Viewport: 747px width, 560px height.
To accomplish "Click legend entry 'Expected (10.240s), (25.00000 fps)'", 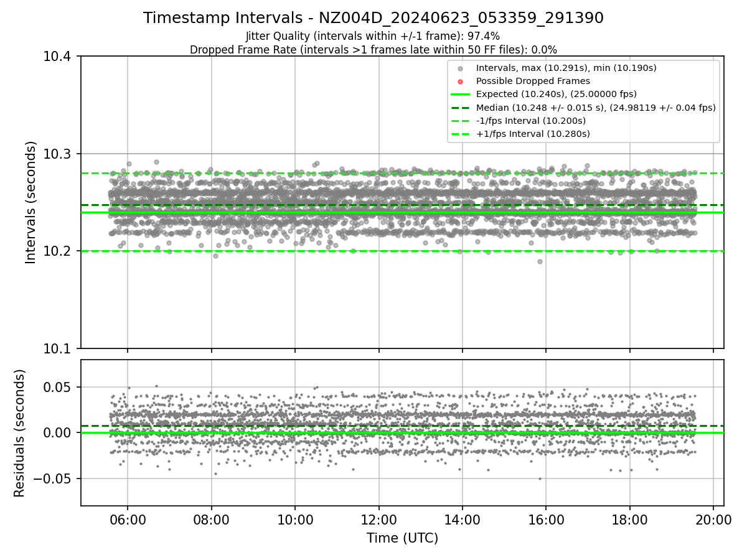I will tap(557, 95).
